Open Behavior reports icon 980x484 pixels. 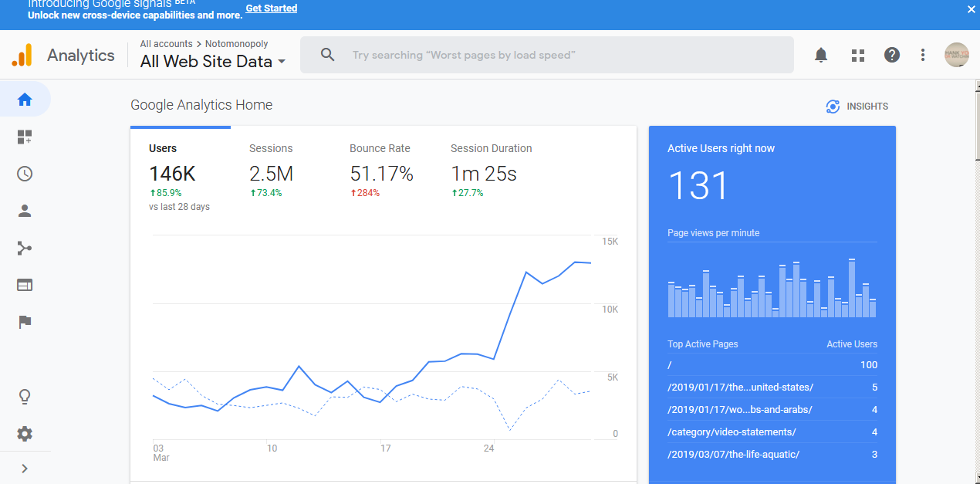[x=25, y=285]
